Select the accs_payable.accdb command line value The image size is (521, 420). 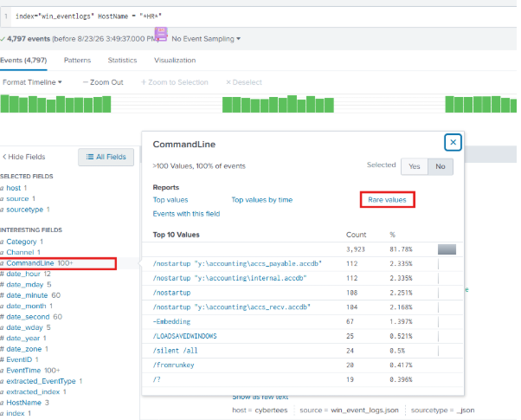[x=237, y=264]
